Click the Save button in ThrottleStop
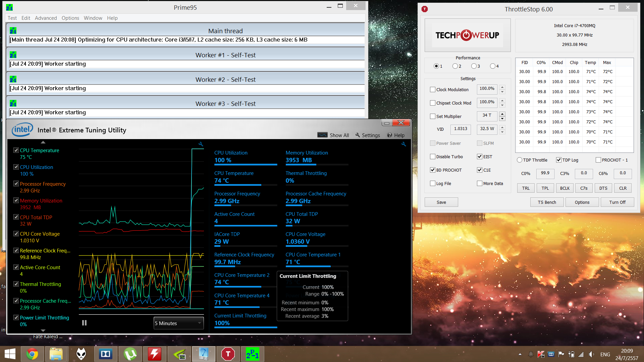644x362 pixels. [441, 202]
